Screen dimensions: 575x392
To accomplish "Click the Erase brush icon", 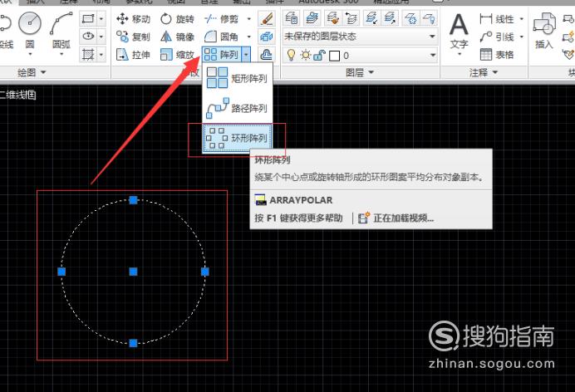I will click(267, 18).
